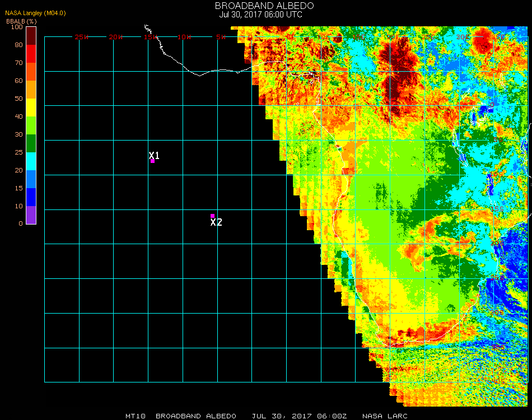Pick the dark green 25-30% legend color
This screenshot has width=532, height=420.
tap(31, 143)
